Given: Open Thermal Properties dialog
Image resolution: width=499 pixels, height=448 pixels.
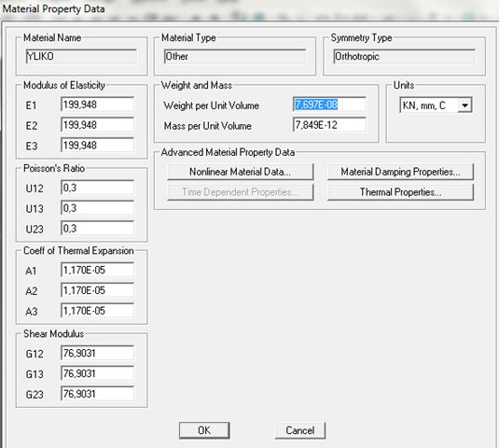Looking at the screenshot, I should [x=400, y=192].
